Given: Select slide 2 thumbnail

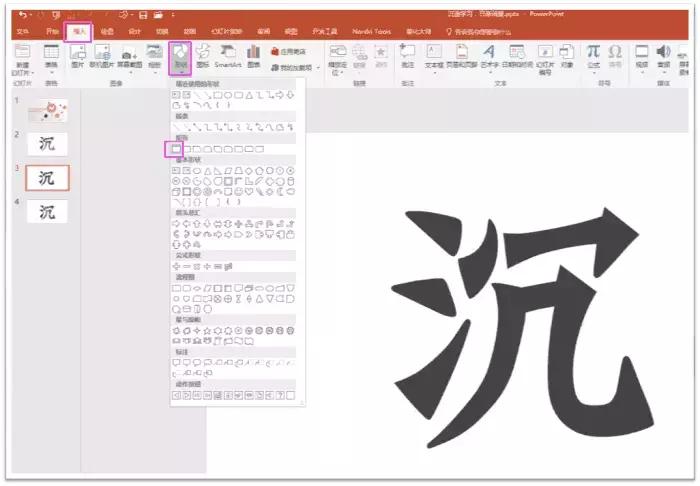Looking at the screenshot, I should [47, 144].
